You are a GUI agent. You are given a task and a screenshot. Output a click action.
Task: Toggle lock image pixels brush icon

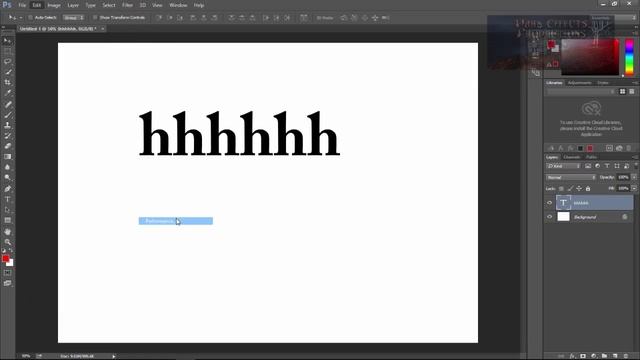570,189
